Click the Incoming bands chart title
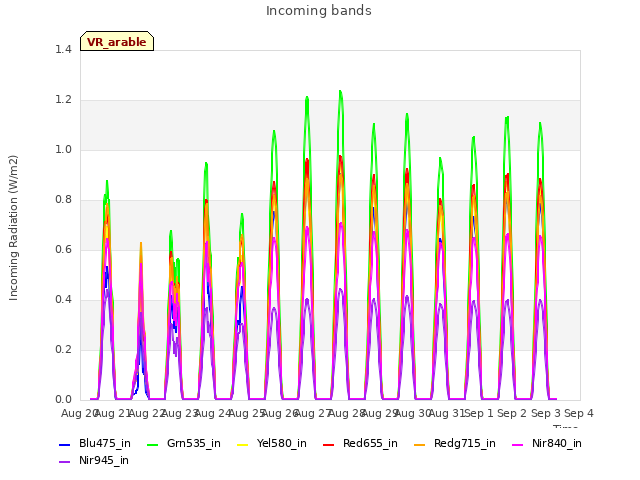This screenshot has height=480, width=640. point(319,11)
